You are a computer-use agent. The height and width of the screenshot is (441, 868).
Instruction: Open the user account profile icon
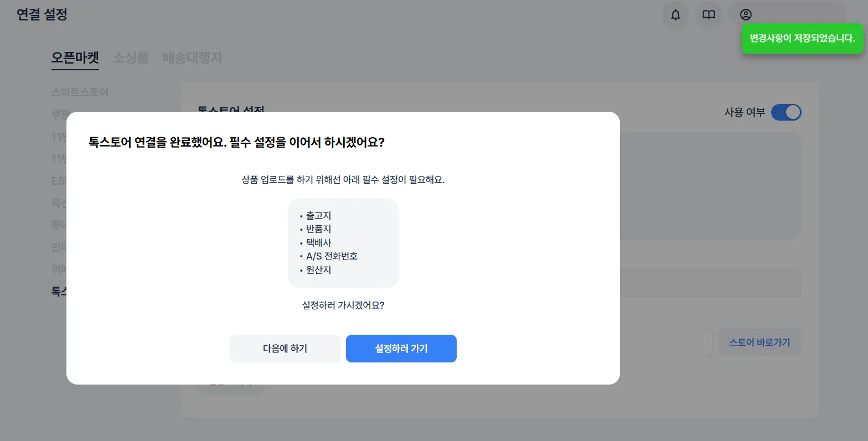coord(746,15)
